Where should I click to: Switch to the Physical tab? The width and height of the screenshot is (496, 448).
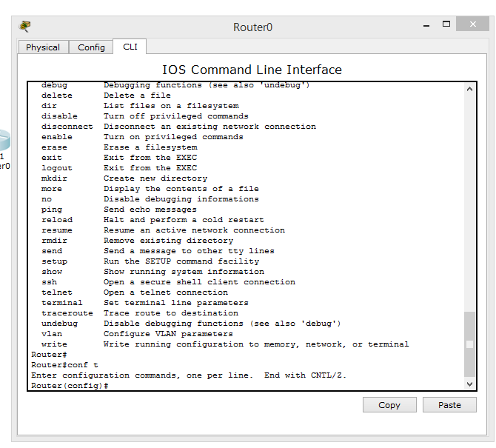point(43,47)
